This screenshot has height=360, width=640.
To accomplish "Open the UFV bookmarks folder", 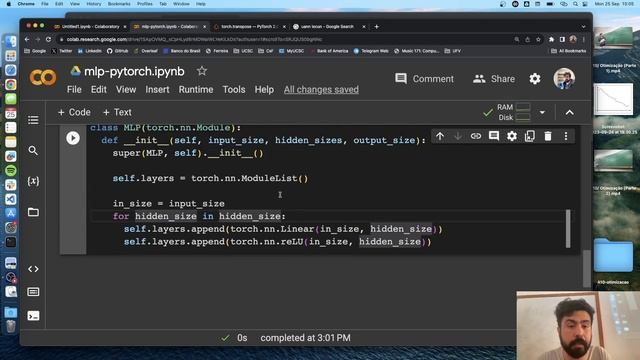I will pyautogui.click(x=453, y=51).
